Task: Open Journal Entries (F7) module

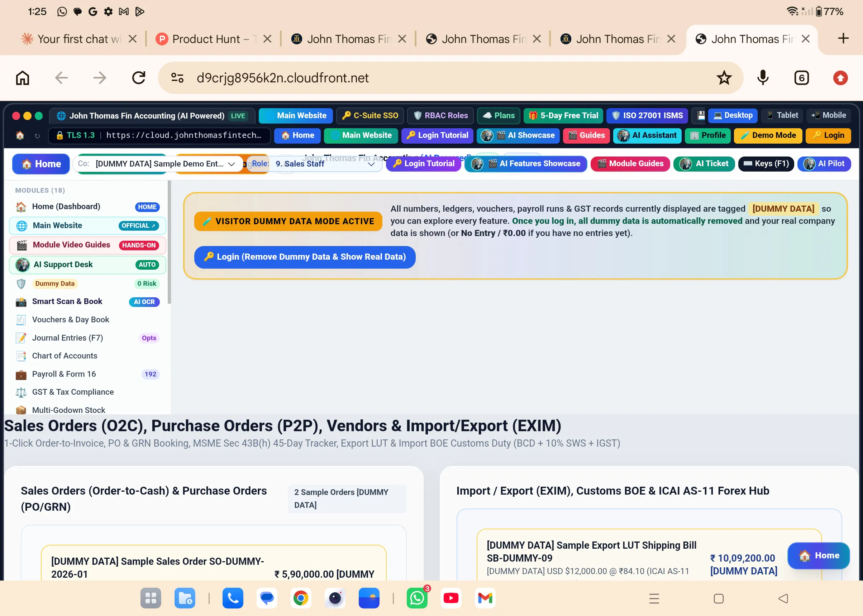Action: (x=88, y=338)
